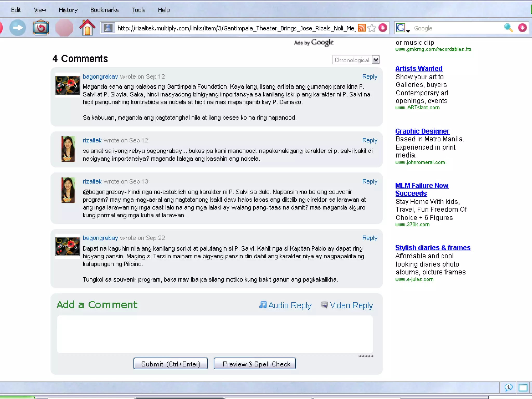Click the search magnifier icon
Viewport: 532px width, 399px height.
click(x=508, y=28)
